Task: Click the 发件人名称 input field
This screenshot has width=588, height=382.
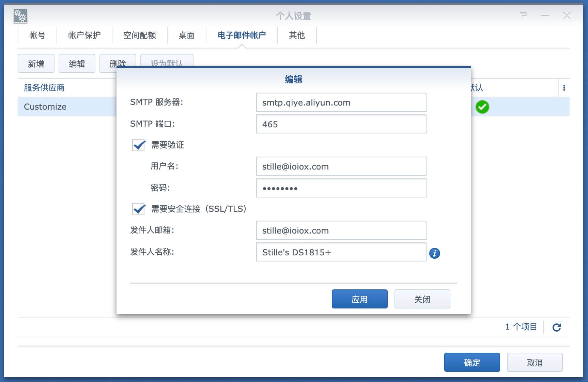Action: 341,252
